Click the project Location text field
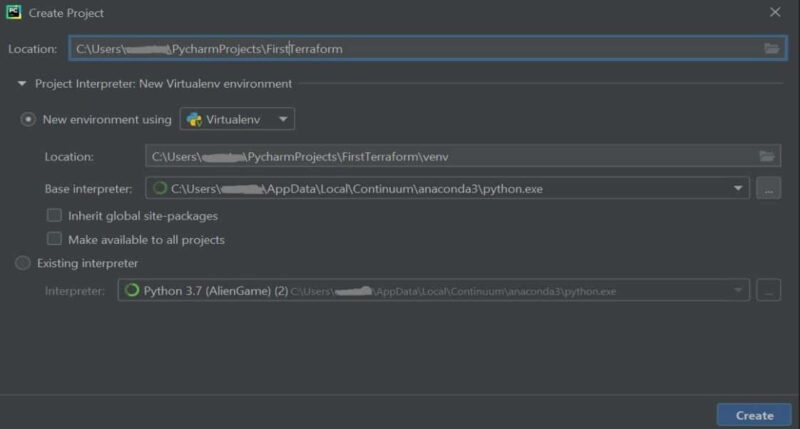Image resolution: width=800 pixels, height=429 pixels. point(428,48)
